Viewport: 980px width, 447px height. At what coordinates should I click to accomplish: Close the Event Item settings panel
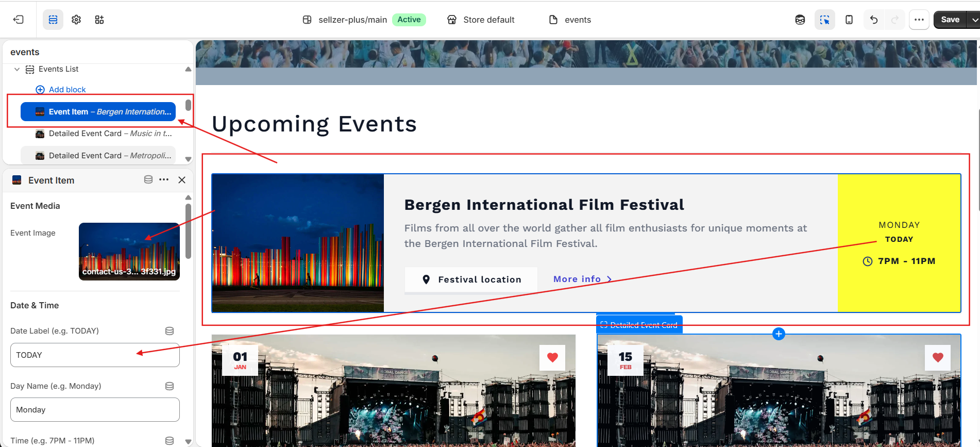click(x=182, y=180)
